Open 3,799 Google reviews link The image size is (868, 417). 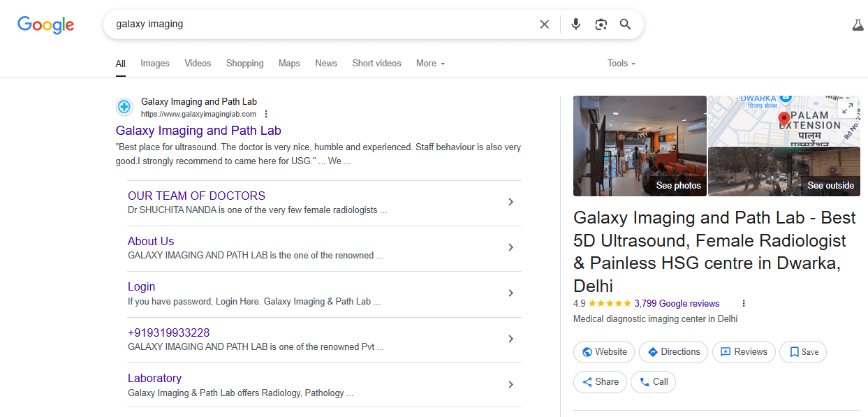coord(677,303)
